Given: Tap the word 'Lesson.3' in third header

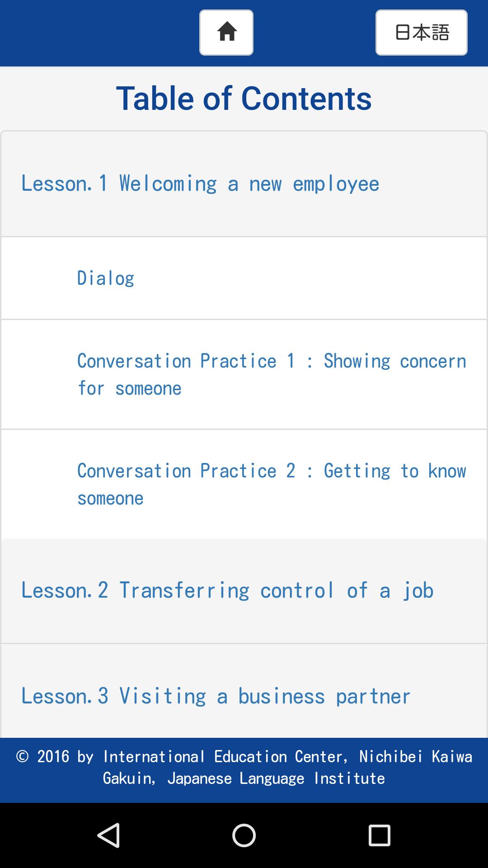Looking at the screenshot, I should [64, 696].
